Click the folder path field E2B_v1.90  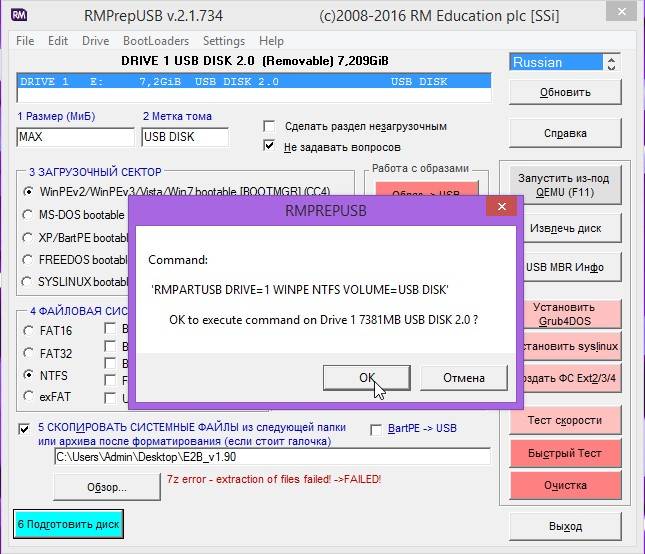coord(272,457)
